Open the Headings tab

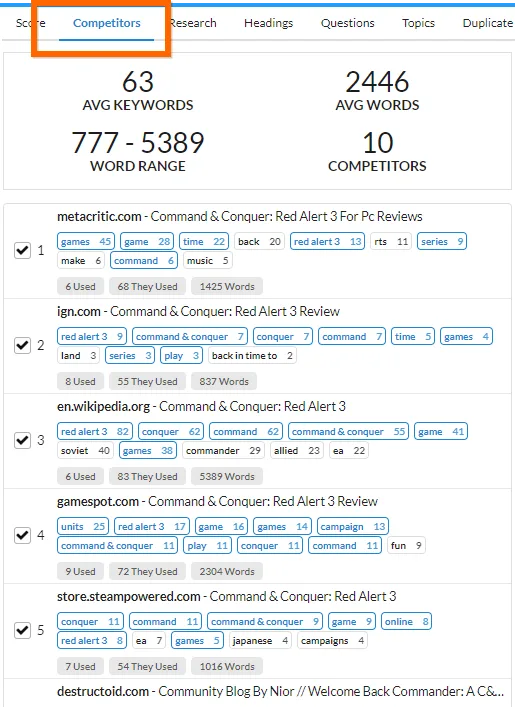coord(268,23)
